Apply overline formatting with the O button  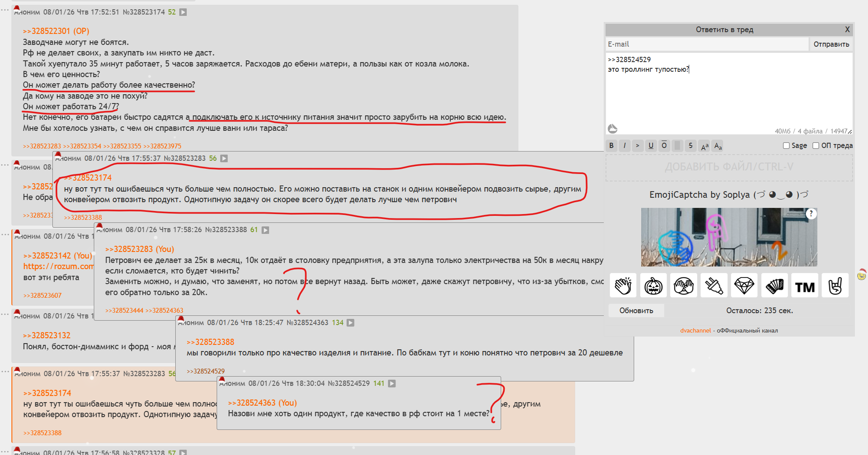(x=664, y=146)
